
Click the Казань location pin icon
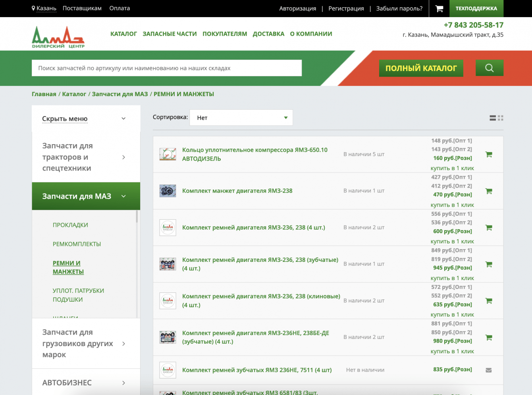33,8
